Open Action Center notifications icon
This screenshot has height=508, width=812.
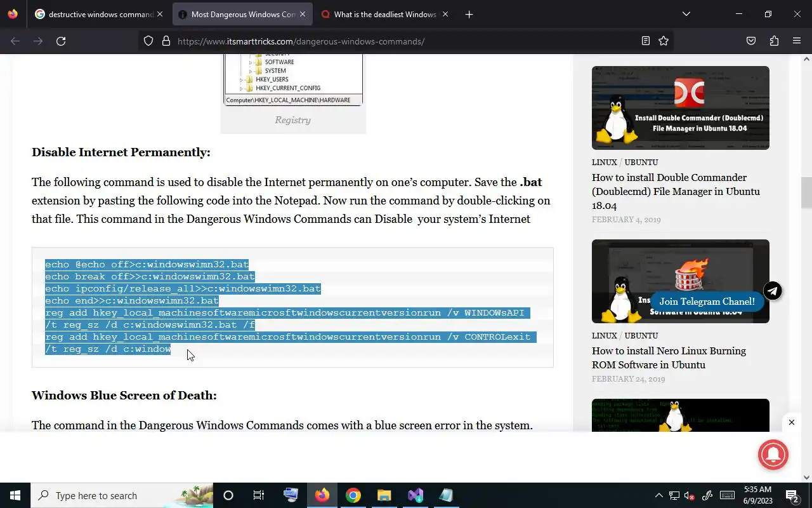coord(793,495)
